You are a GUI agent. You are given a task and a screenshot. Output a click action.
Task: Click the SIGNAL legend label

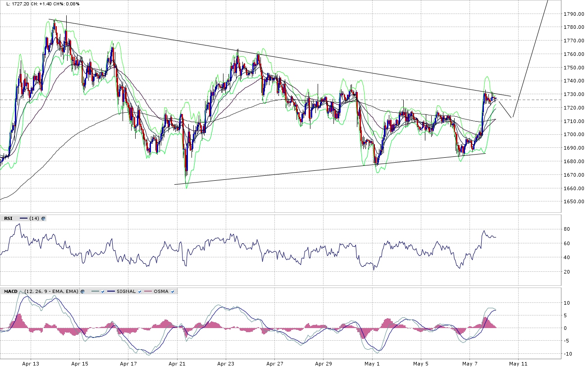pos(126,292)
